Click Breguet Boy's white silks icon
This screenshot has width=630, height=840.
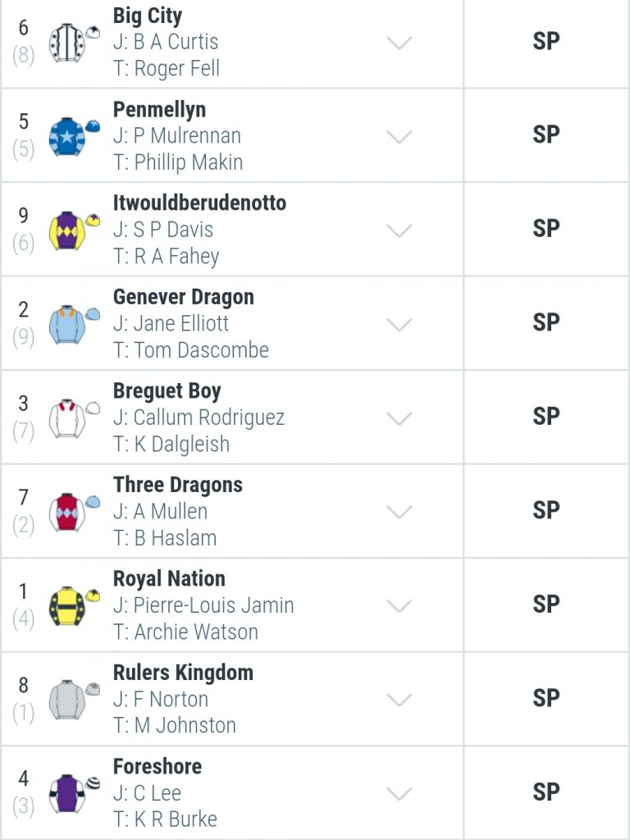tap(74, 418)
